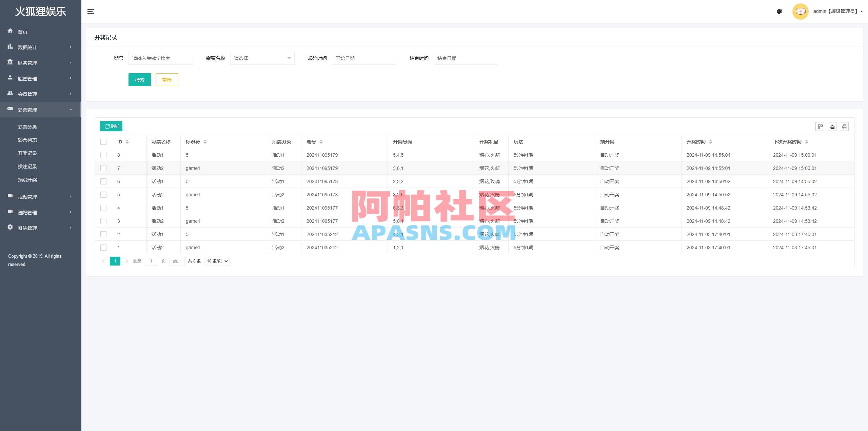
Task: Select 投注记录 in the sidebar menu
Action: pos(27,166)
